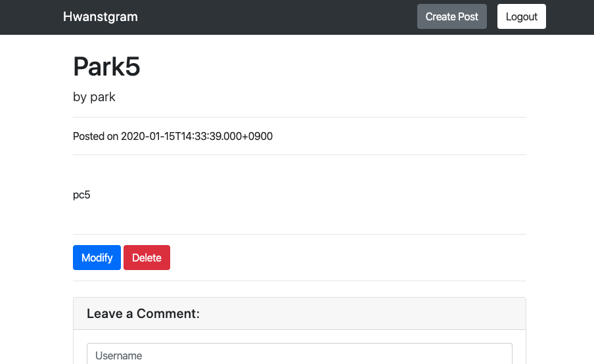Click the post body text pc5
This screenshot has height=364, width=594.
[x=81, y=195]
